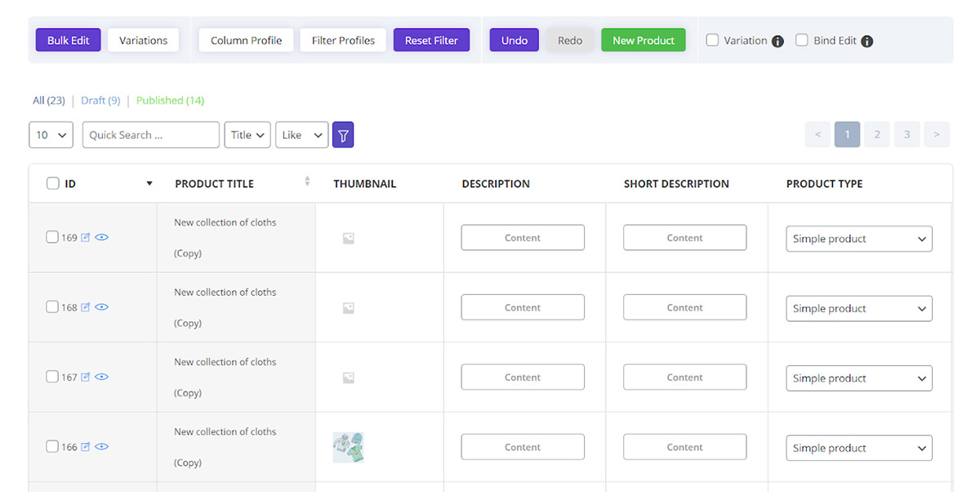This screenshot has width=980, height=492.
Task: Filter by Published (14) products
Action: click(x=170, y=101)
